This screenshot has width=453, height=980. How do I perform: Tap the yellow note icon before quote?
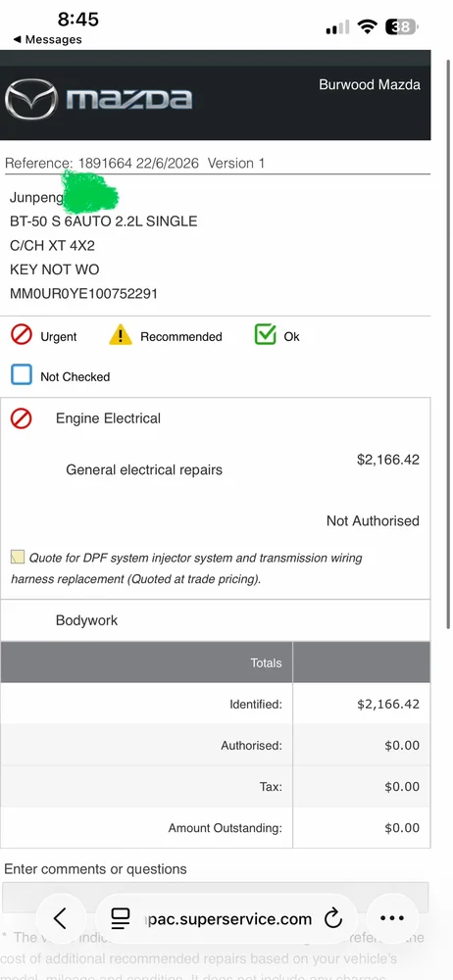[x=18, y=557]
